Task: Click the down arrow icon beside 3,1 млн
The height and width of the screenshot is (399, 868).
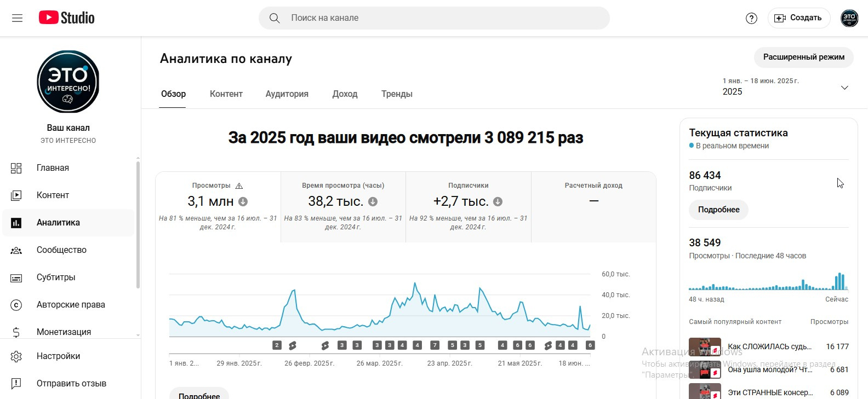Action: point(243,201)
